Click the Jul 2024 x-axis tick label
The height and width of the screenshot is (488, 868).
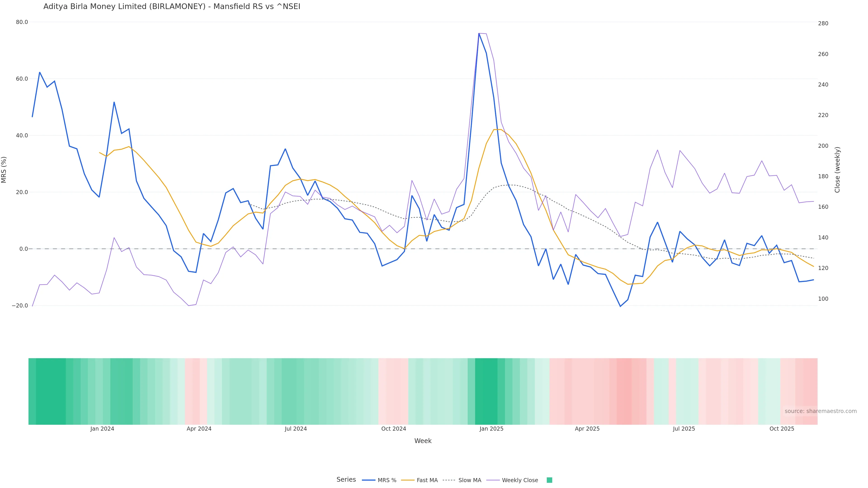point(295,429)
